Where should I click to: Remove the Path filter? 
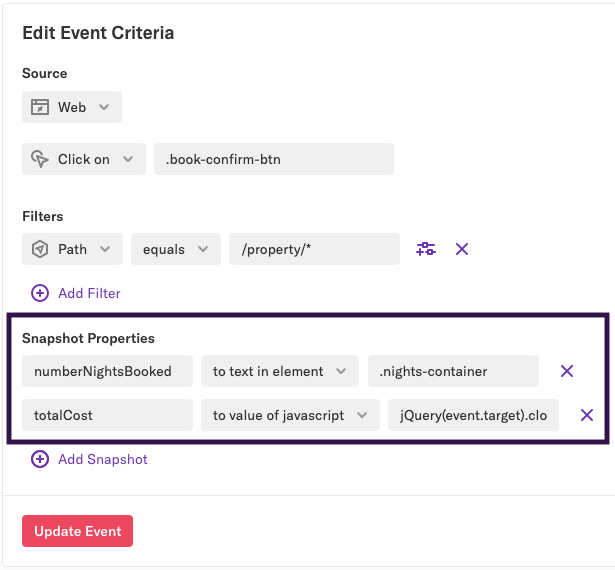462,249
